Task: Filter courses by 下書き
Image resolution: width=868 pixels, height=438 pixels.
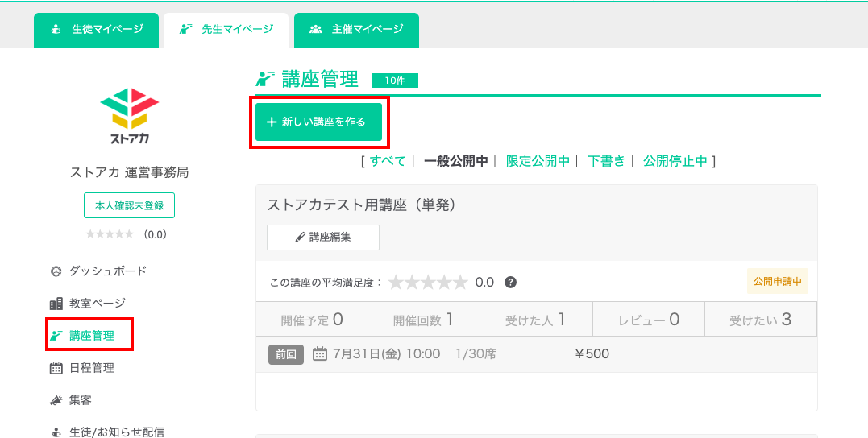Action: point(606,161)
